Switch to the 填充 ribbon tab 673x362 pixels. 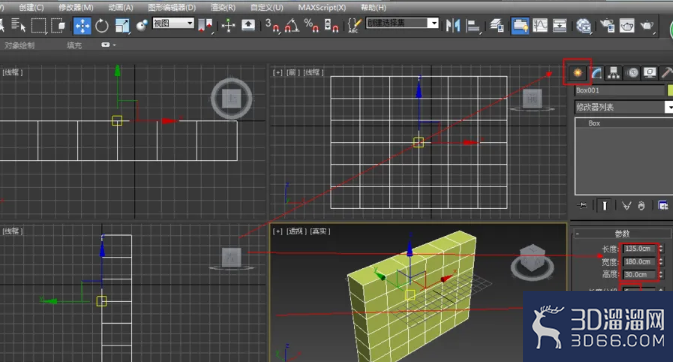(x=74, y=45)
